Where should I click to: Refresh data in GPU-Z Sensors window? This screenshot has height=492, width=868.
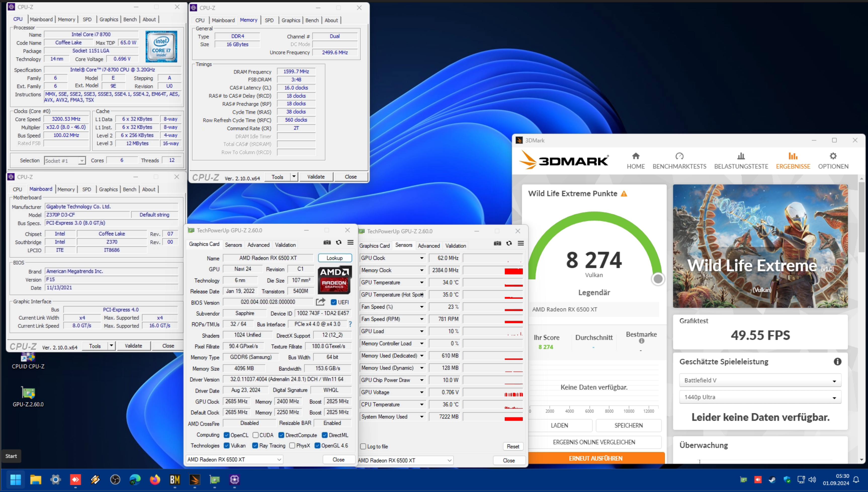(x=509, y=243)
